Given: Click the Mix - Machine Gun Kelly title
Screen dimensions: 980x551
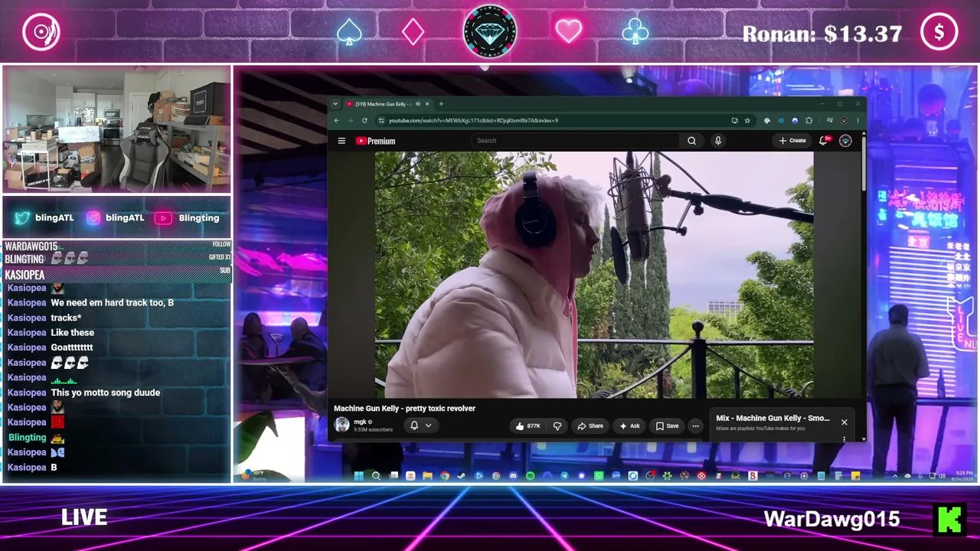Looking at the screenshot, I should point(773,419).
